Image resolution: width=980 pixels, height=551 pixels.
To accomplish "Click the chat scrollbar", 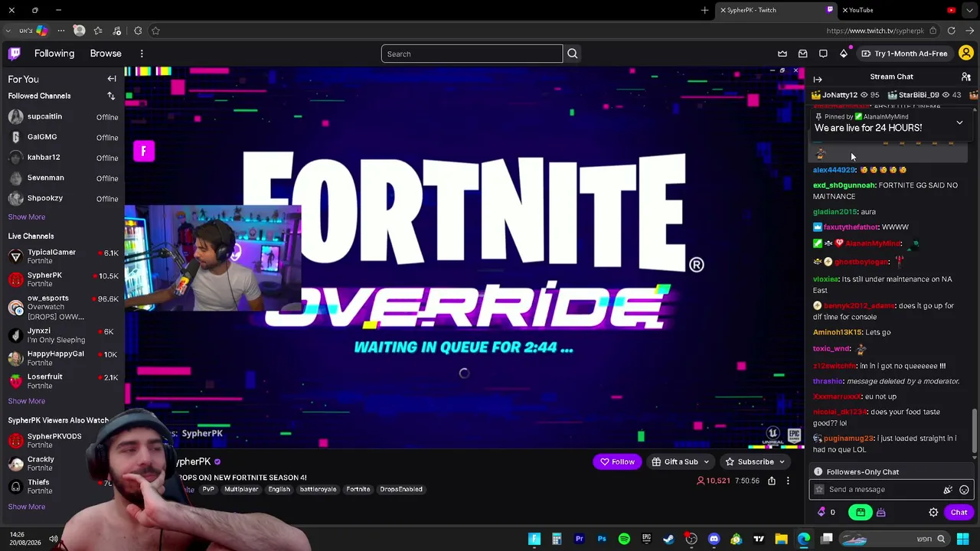I will click(x=974, y=432).
